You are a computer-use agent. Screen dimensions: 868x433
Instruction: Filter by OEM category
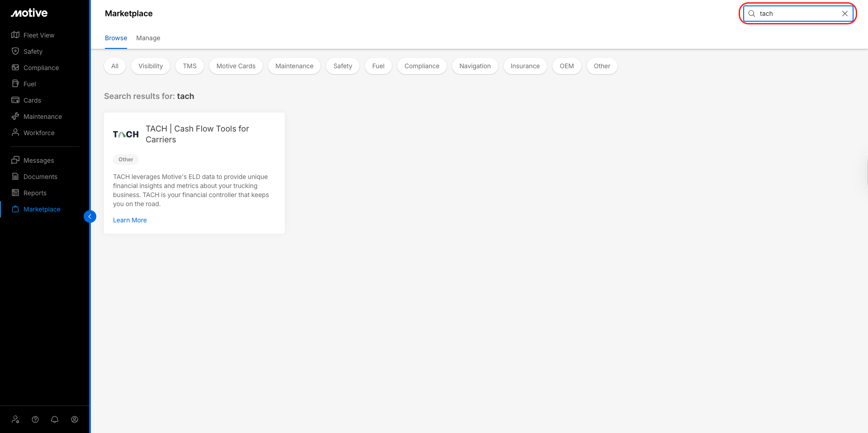coord(567,66)
